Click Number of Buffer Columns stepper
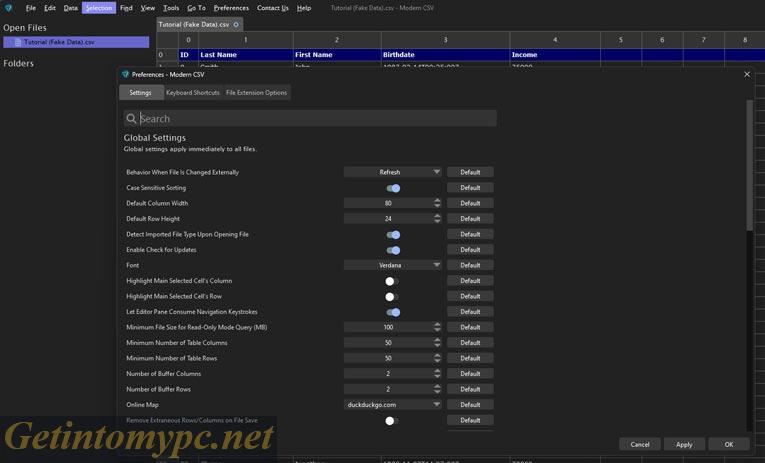The height and width of the screenshot is (463, 765). tap(437, 374)
